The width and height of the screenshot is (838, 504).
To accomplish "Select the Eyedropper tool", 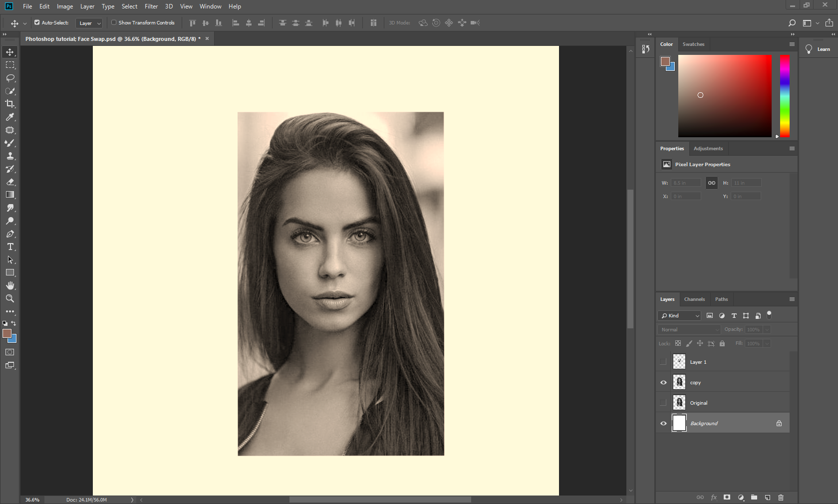I will tap(10, 117).
